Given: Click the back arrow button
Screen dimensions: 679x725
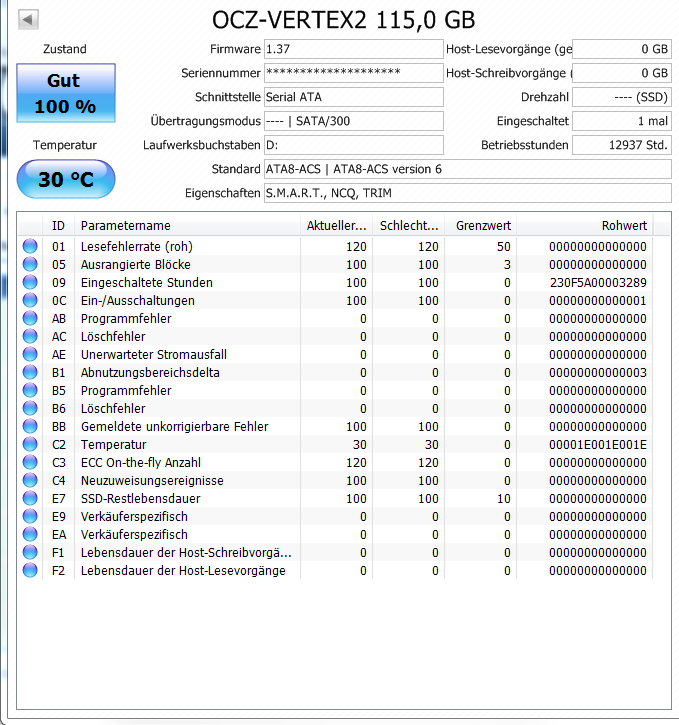Looking at the screenshot, I should tap(28, 19).
